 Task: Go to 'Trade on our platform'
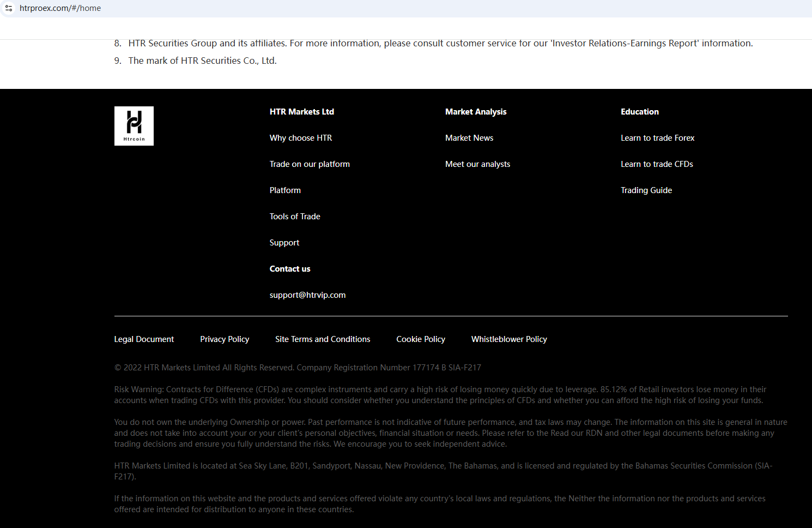click(310, 164)
